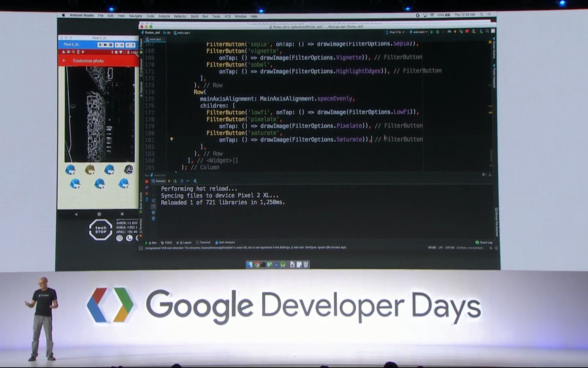Tap the Android home button on emulator nav bar

[x=99, y=214]
